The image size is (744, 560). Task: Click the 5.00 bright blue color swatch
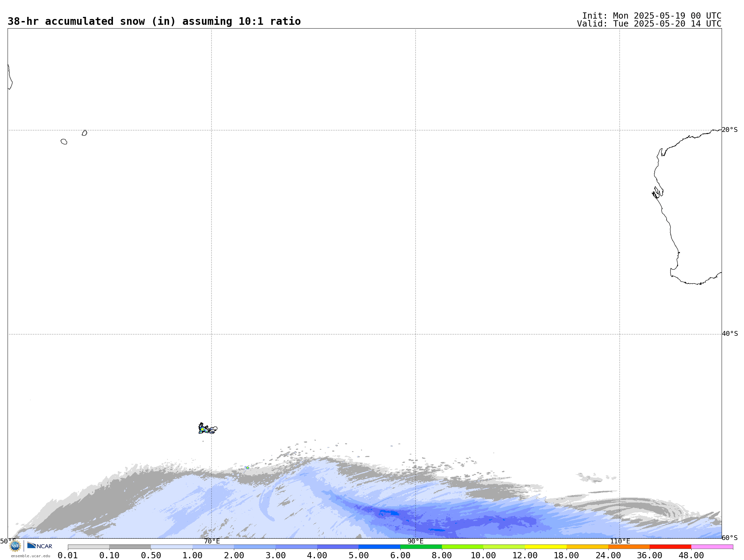pos(380,547)
